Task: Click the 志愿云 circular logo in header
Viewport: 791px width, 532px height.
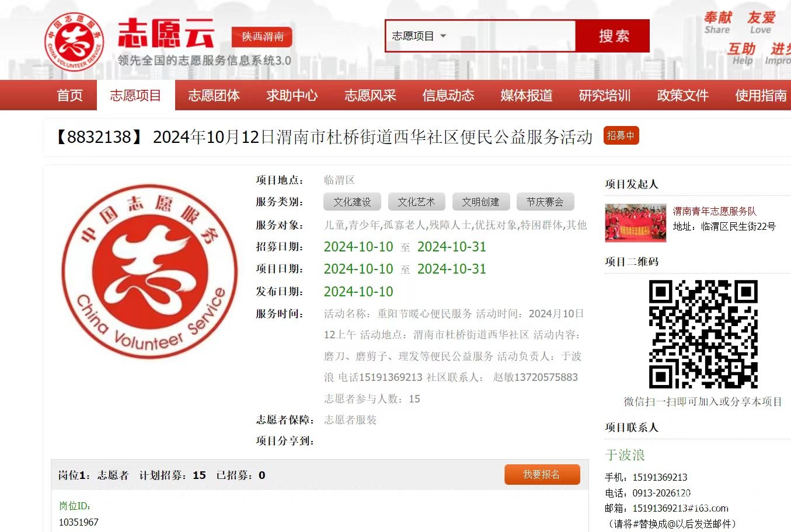Action: 74,43
